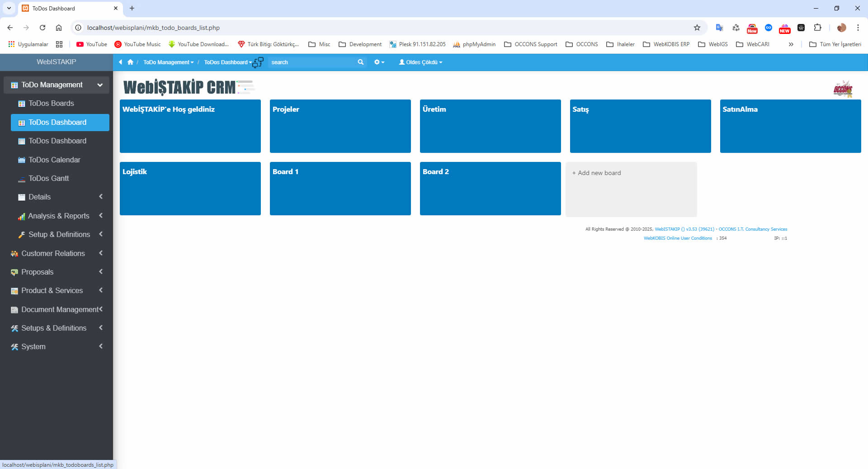
Task: Open ToDos Boards in sidebar
Action: 51,104
